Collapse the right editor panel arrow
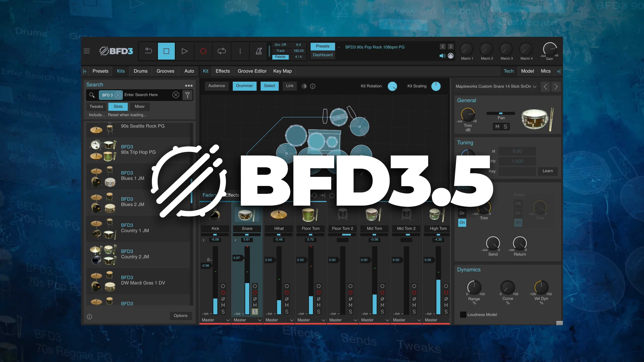The width and height of the screenshot is (644, 362). coord(558,71)
